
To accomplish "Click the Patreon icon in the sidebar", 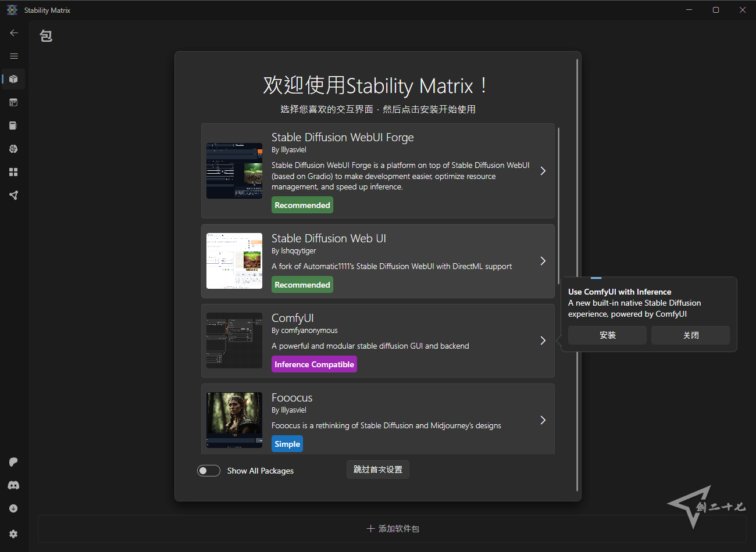I will [14, 462].
